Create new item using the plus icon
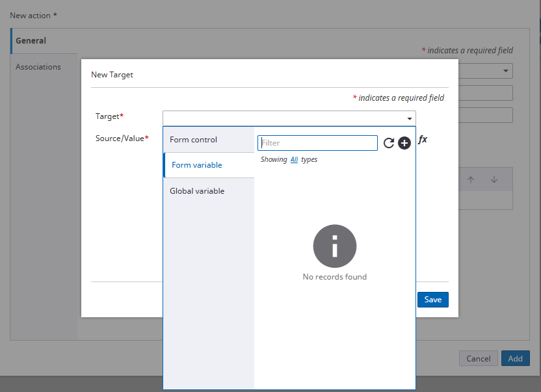 pyautogui.click(x=404, y=142)
